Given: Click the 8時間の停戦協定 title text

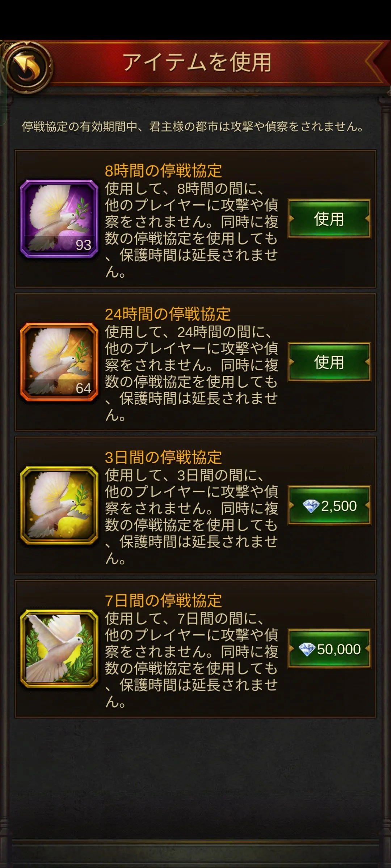Looking at the screenshot, I should 163,171.
